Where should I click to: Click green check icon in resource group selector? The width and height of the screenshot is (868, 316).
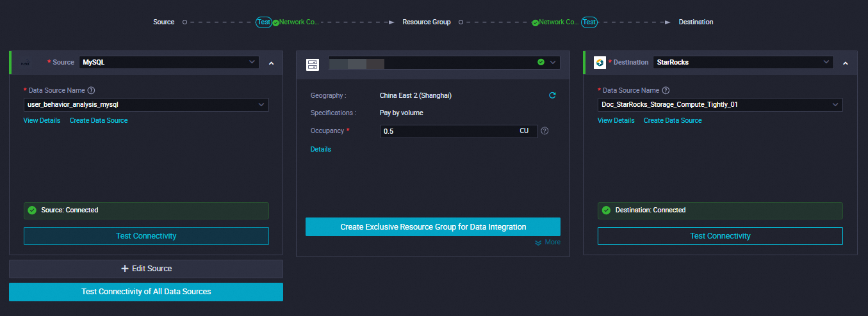click(x=541, y=63)
